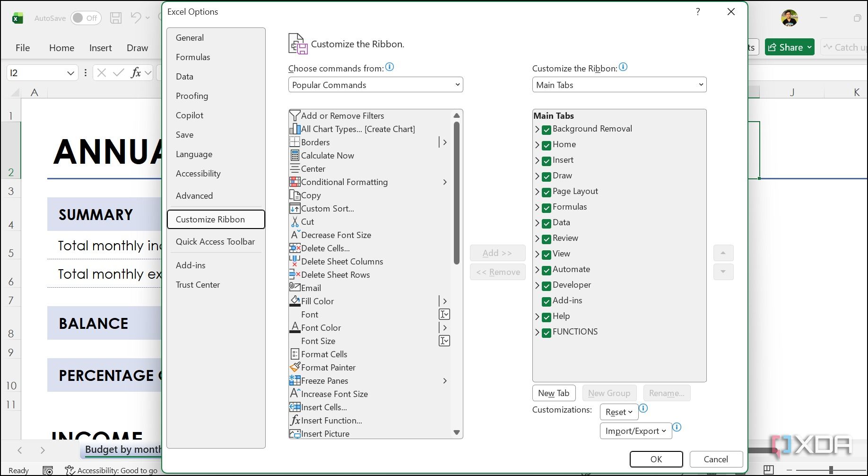The height and width of the screenshot is (476, 868).
Task: Click the Excel save icon in title bar
Action: [115, 18]
